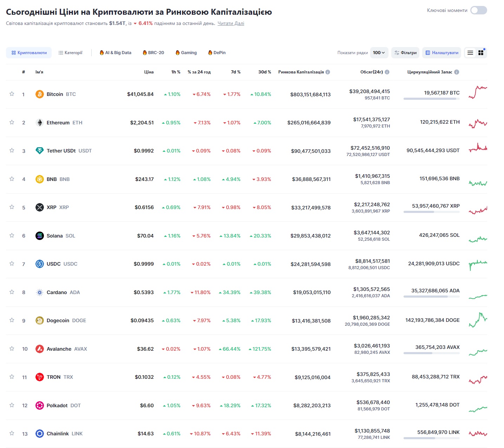This screenshot has width=504, height=448.
Task: Show info for Ринкова Капіталізація column
Action: click(328, 72)
